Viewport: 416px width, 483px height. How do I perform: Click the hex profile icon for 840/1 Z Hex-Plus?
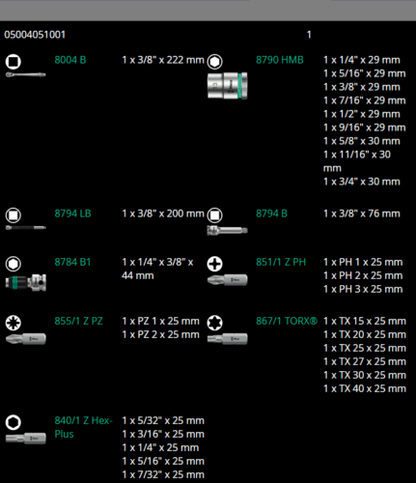pyautogui.click(x=13, y=422)
